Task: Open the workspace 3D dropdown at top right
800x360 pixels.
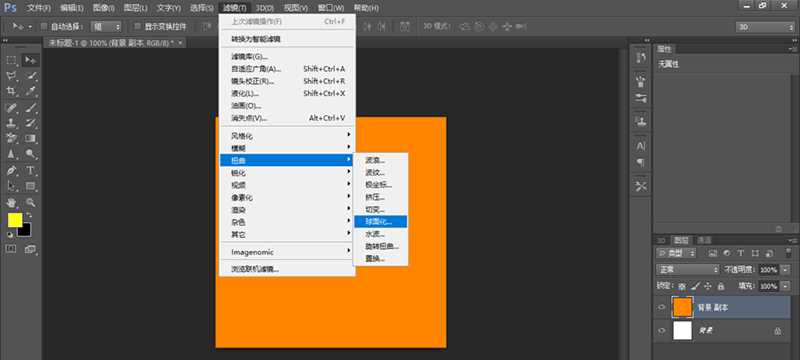Action: click(765, 27)
